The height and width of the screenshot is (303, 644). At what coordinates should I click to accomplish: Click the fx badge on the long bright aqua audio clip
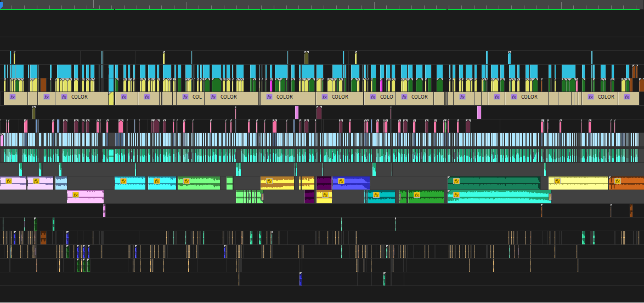coord(456,195)
